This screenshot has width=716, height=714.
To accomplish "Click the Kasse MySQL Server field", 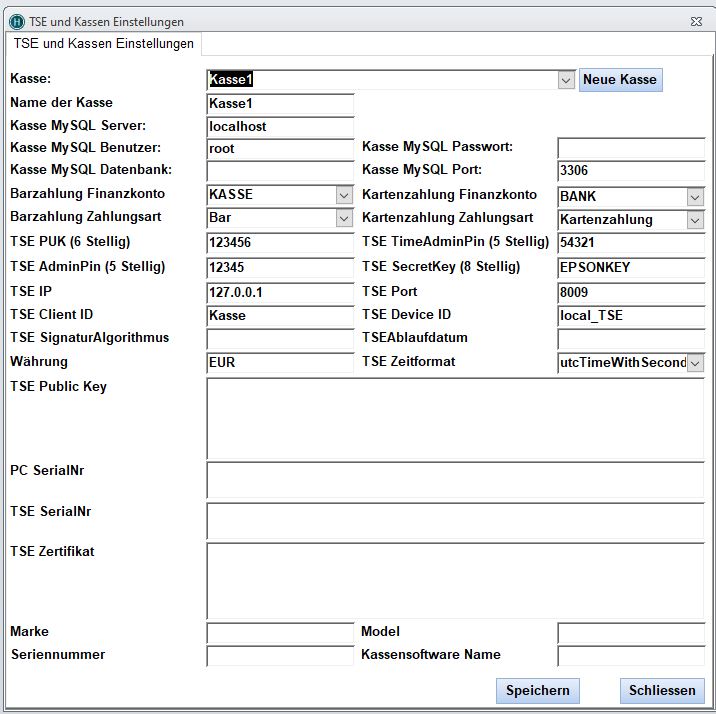I will pyautogui.click(x=280, y=127).
